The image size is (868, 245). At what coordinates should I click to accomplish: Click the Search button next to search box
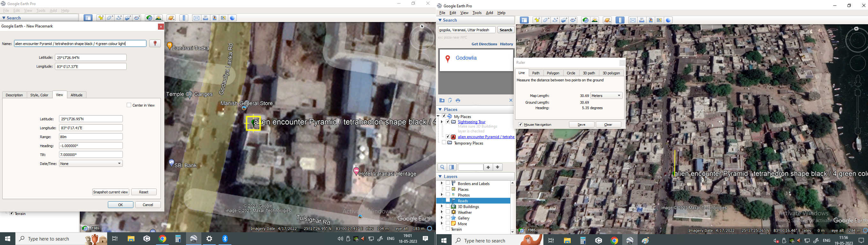pyautogui.click(x=506, y=30)
